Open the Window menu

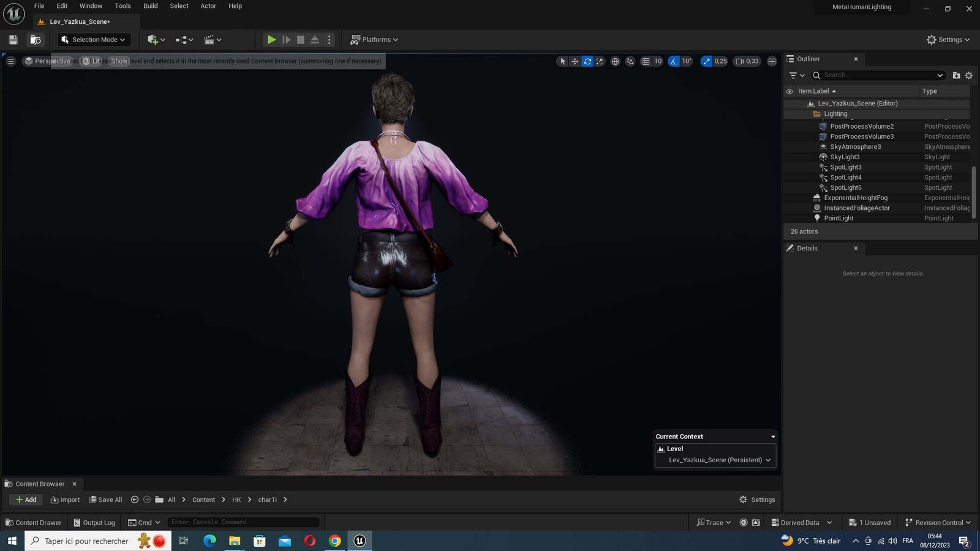click(91, 6)
